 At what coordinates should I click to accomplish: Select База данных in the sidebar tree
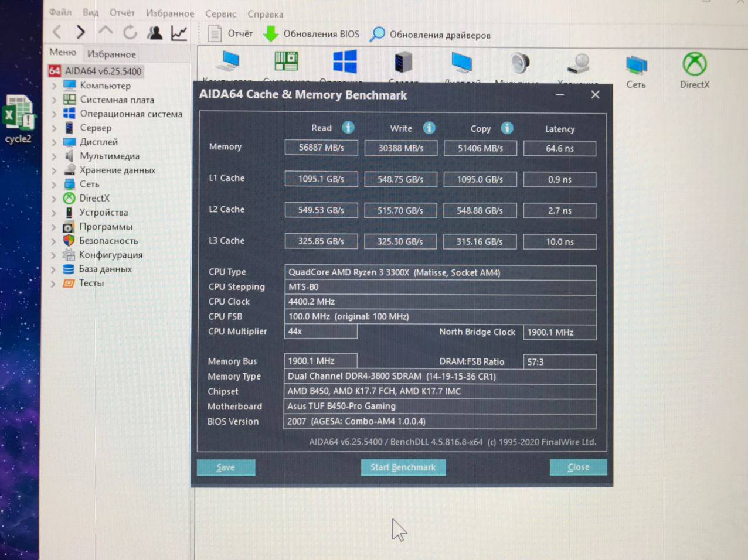106,269
